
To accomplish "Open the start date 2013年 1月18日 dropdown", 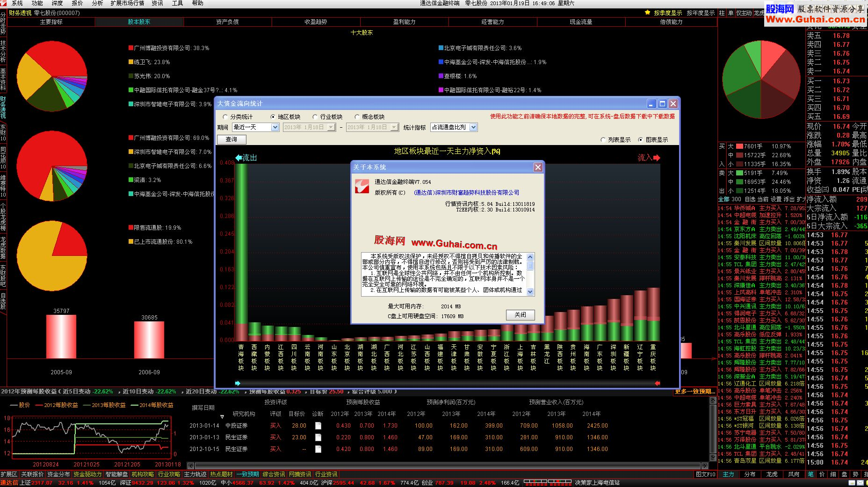I will 331,127.
